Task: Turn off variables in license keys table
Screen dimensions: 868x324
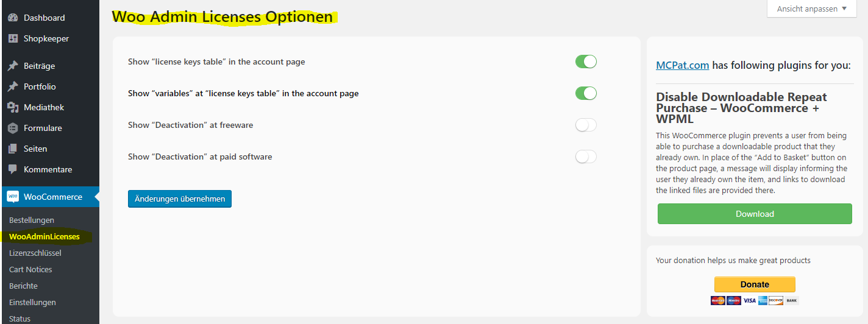Action: pos(586,93)
